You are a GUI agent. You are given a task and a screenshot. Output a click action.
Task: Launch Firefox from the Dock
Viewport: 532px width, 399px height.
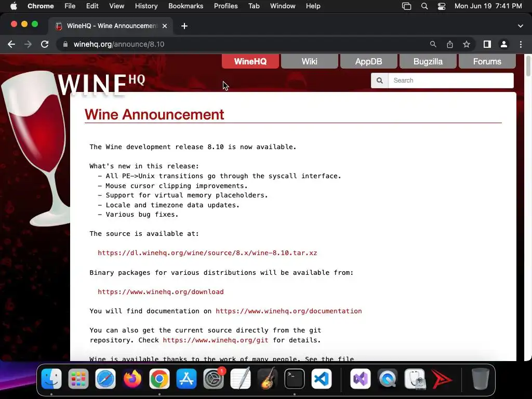[132, 379]
